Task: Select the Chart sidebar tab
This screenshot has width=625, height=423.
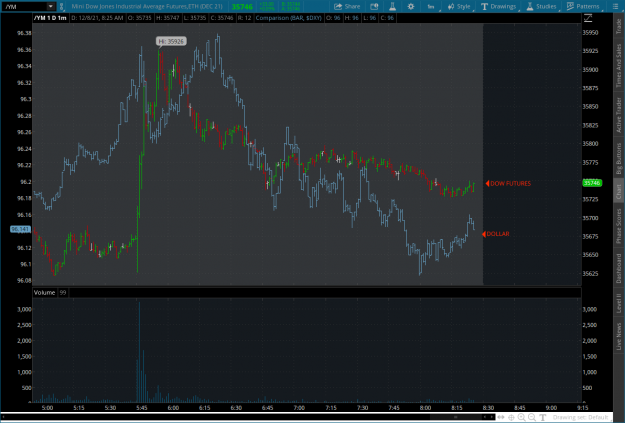Action: (x=619, y=191)
